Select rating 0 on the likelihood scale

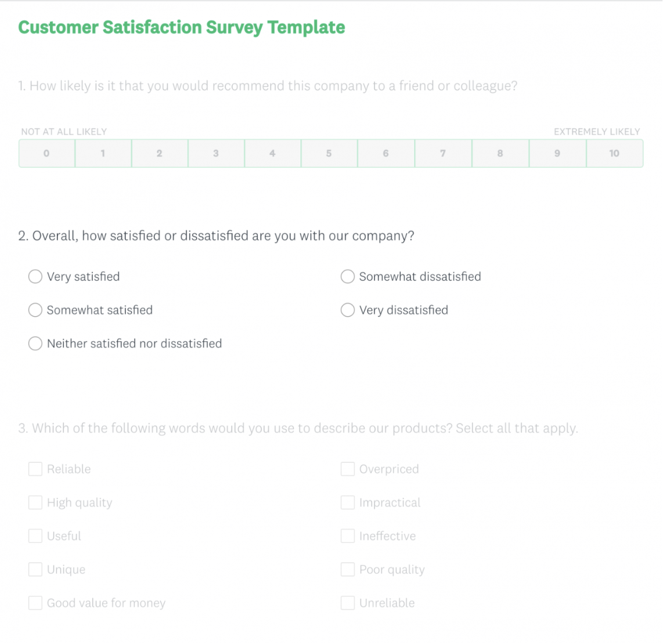(x=46, y=154)
